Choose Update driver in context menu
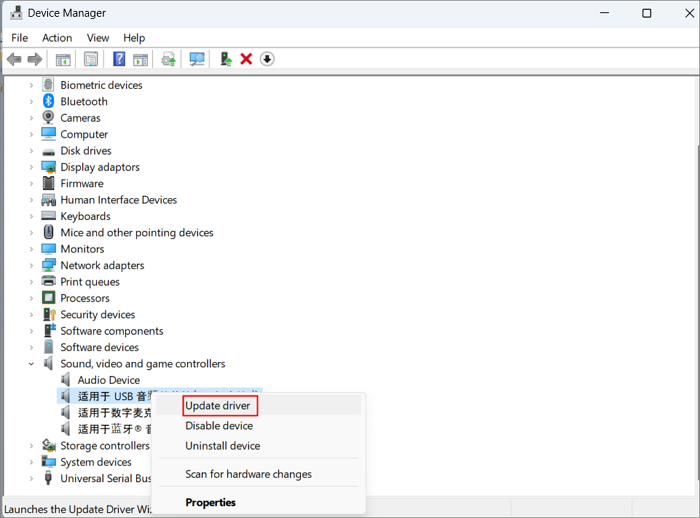700x518 pixels. [x=258, y=405]
